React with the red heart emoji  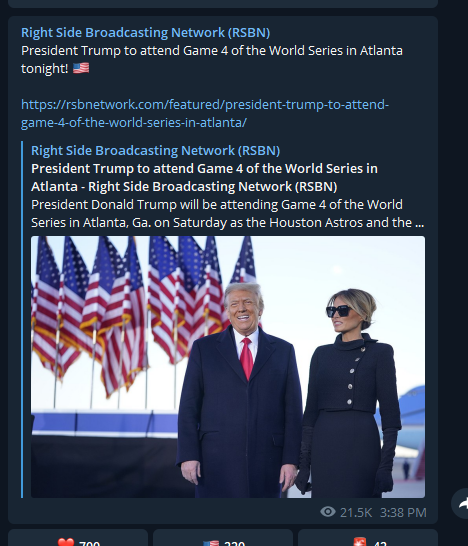point(78,538)
